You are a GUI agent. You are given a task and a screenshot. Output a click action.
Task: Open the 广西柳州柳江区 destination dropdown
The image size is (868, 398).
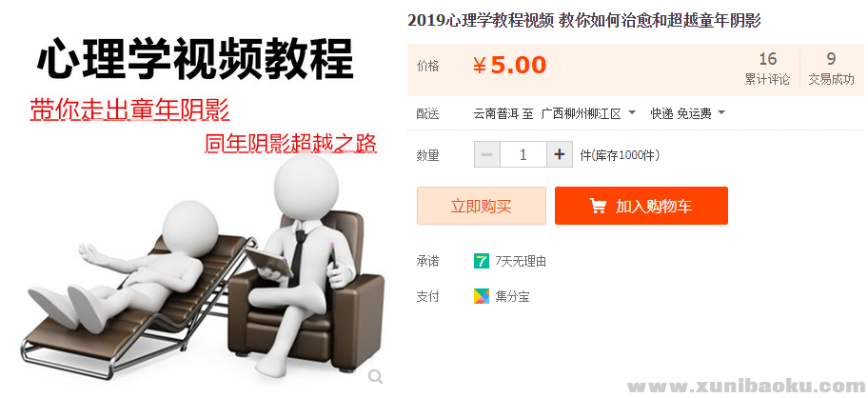(x=588, y=114)
